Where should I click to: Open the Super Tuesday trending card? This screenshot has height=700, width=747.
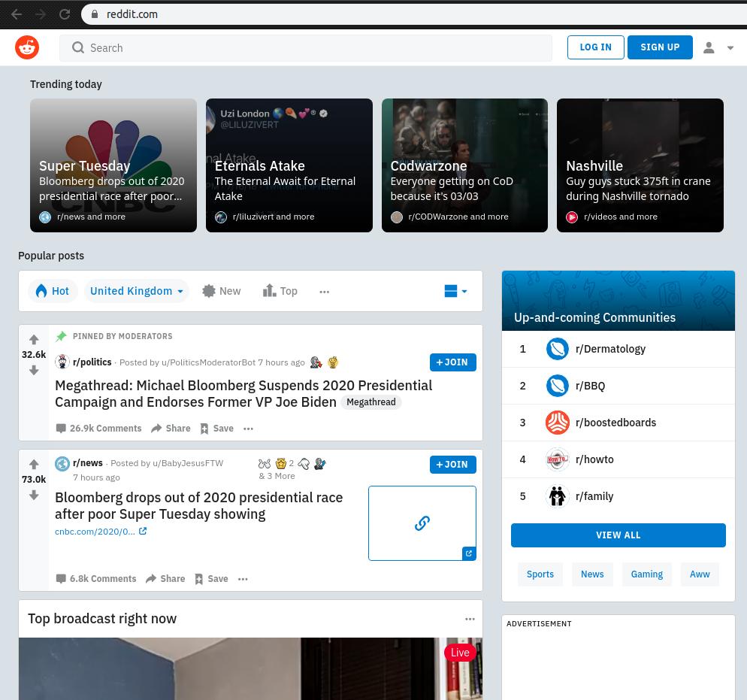(x=113, y=165)
